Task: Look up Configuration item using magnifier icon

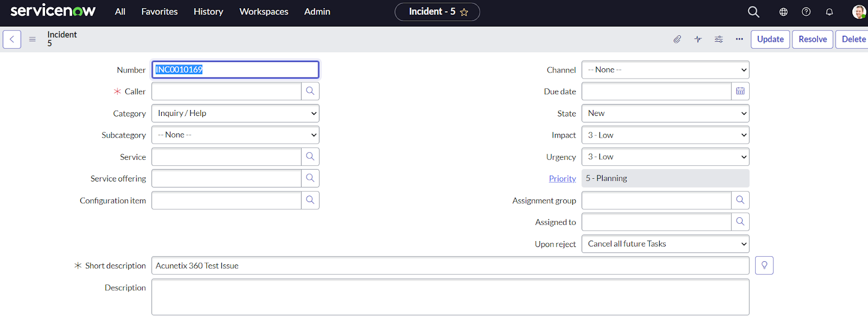Action: (310, 200)
